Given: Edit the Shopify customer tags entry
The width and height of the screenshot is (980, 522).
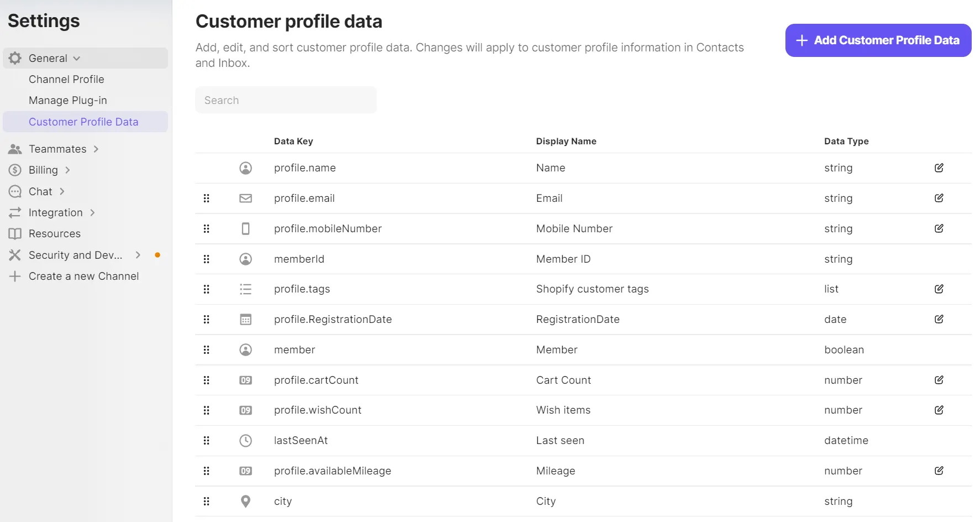Looking at the screenshot, I should (x=939, y=289).
